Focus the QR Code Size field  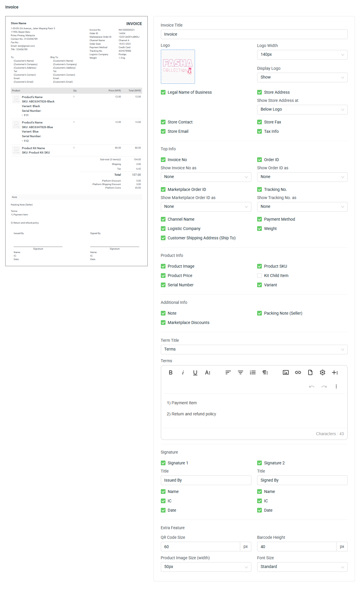coord(200,547)
